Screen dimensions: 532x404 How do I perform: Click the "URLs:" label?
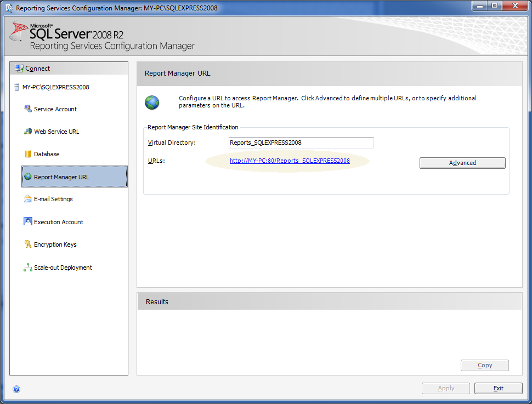pos(156,161)
